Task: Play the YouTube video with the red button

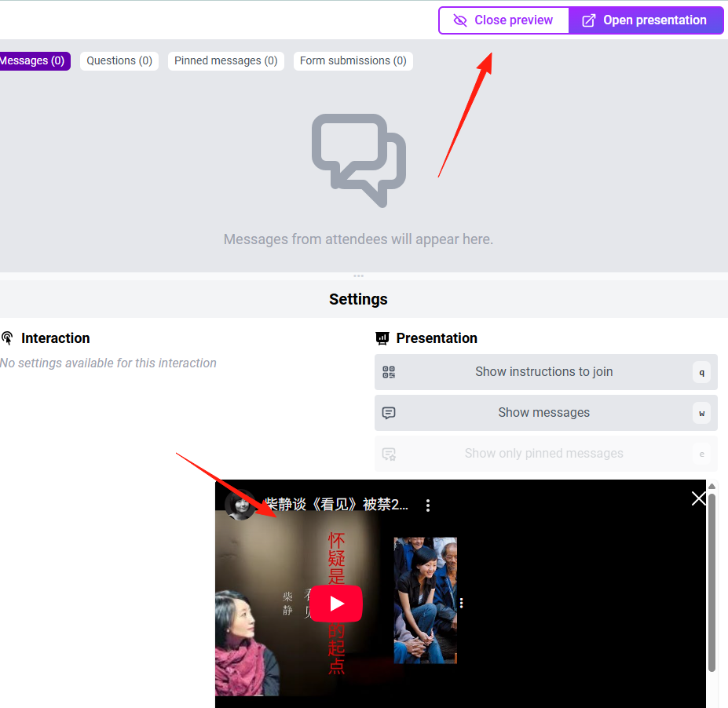Action: pos(336,603)
